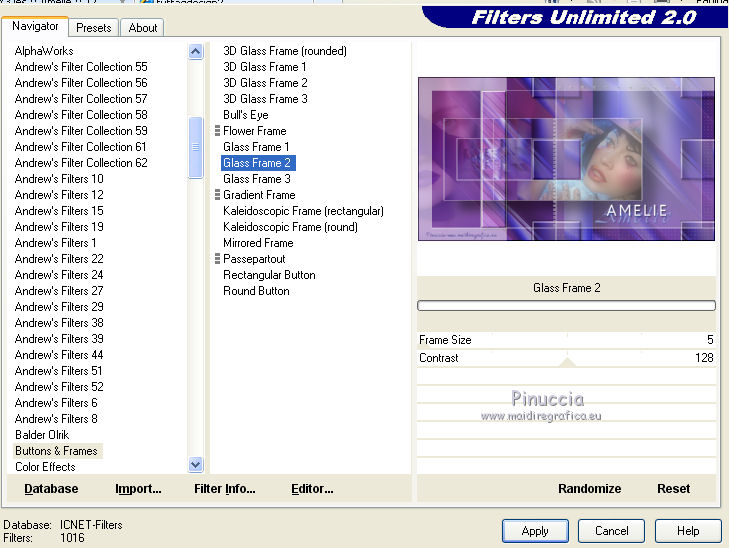This screenshot has height=548, width=729.
Task: Click Import... to add filters
Action: click(x=138, y=489)
